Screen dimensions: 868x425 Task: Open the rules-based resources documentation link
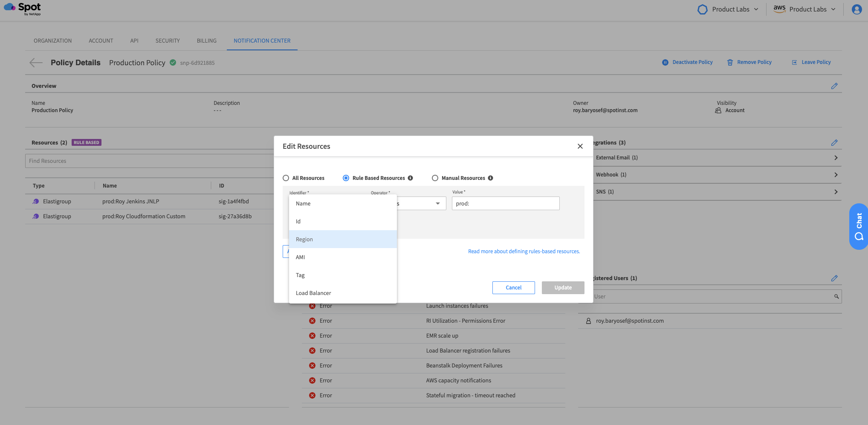tap(524, 252)
